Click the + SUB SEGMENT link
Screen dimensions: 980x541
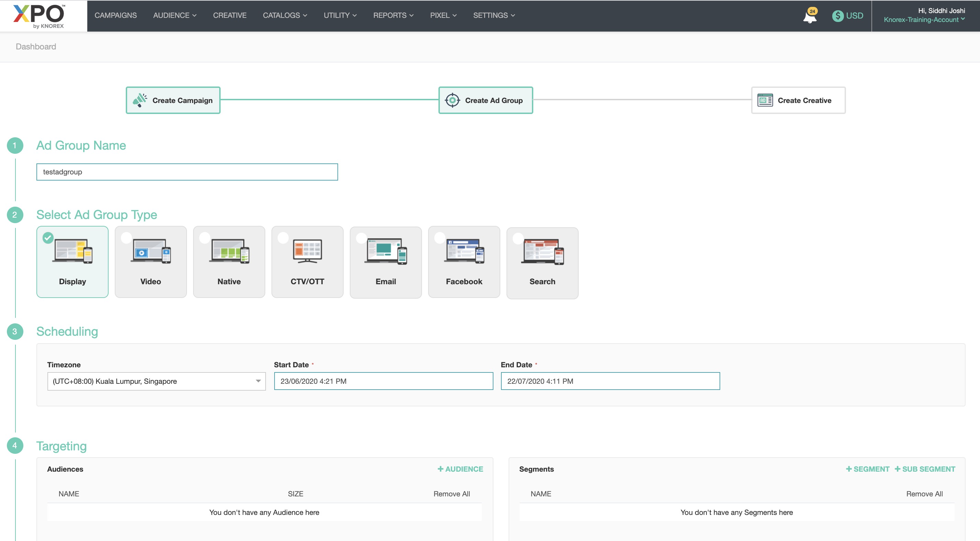tap(924, 469)
